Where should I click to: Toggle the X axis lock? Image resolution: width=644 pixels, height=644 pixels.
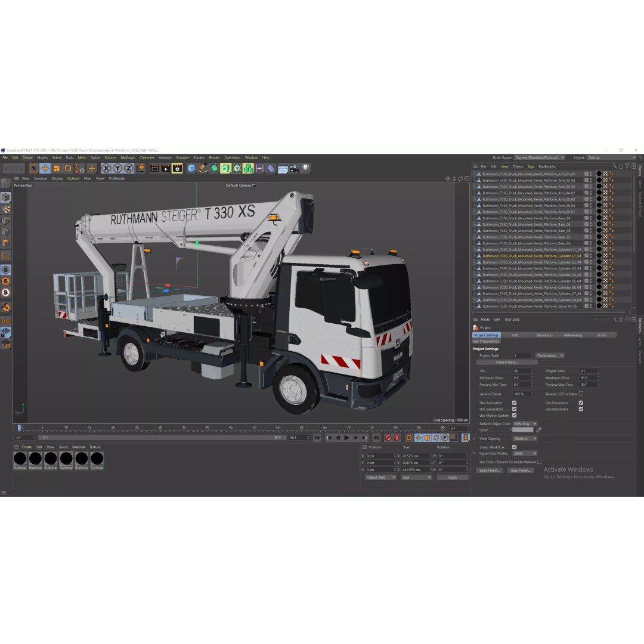(x=106, y=168)
